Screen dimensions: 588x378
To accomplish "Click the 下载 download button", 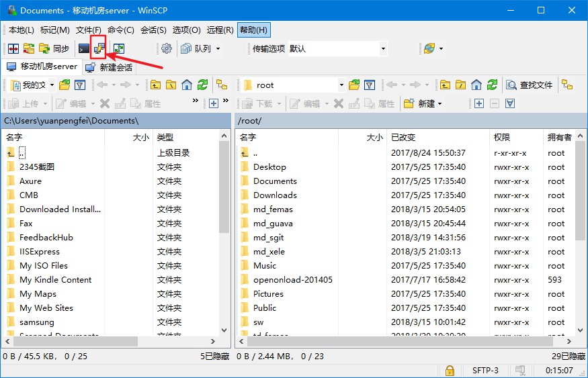I will coord(257,104).
